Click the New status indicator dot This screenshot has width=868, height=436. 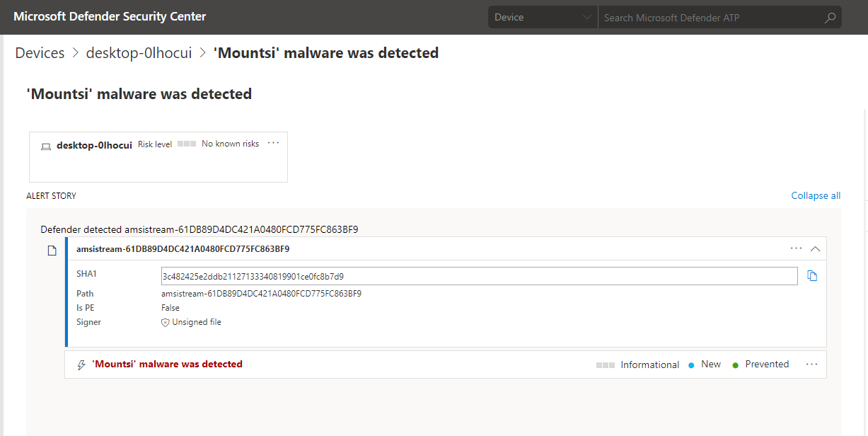[692, 364]
